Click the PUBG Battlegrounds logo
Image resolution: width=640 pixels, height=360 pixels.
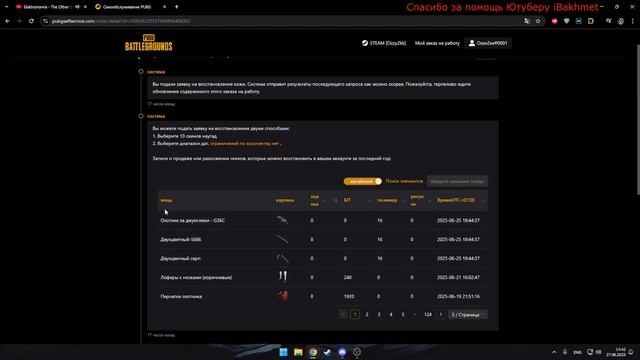coord(149,42)
